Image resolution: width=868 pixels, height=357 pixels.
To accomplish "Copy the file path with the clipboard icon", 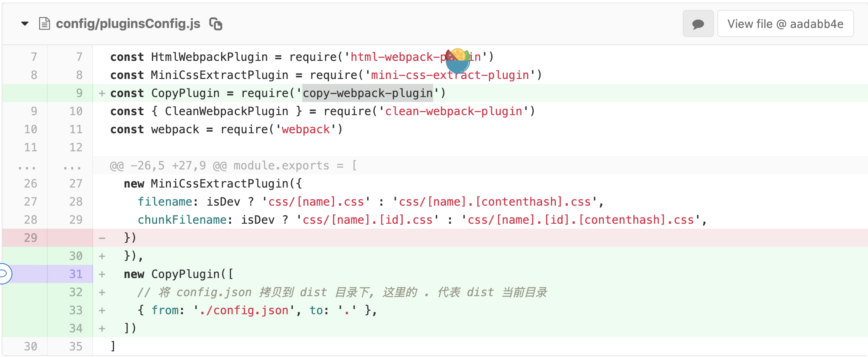I will point(216,24).
